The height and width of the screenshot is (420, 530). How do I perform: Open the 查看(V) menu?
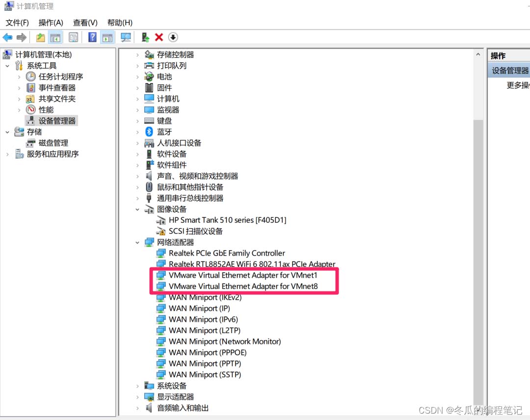[85, 23]
